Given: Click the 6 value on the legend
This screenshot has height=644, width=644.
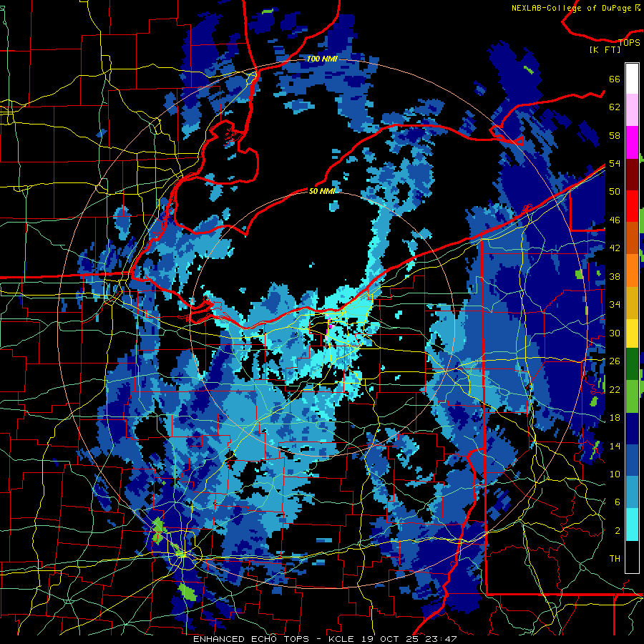Looking at the screenshot, I should pyautogui.click(x=617, y=502).
